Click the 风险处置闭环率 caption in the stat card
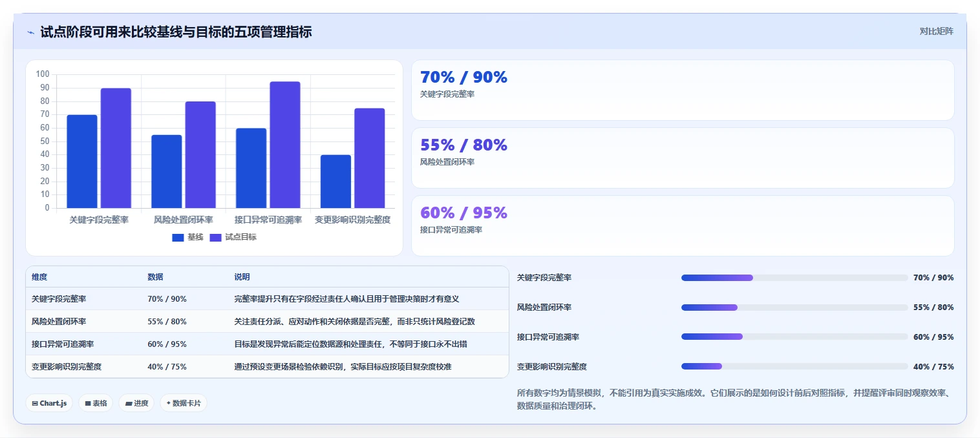This screenshot has height=438, width=980. click(x=447, y=162)
